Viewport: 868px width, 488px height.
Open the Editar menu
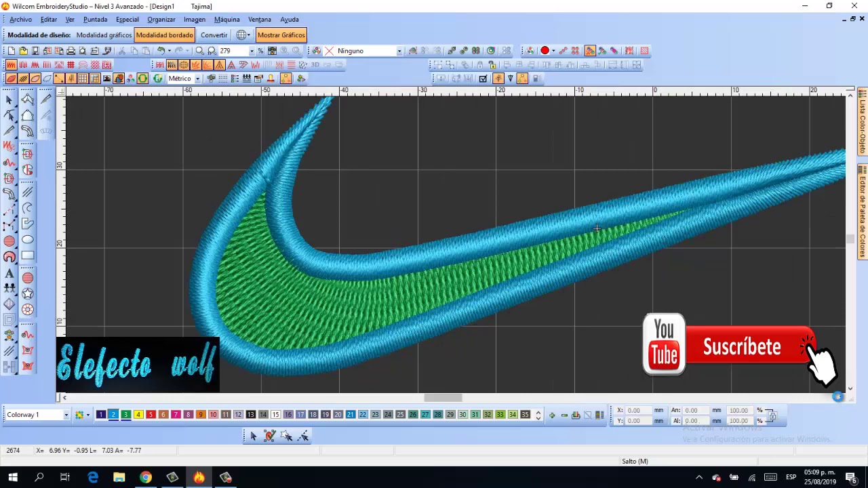coord(49,20)
